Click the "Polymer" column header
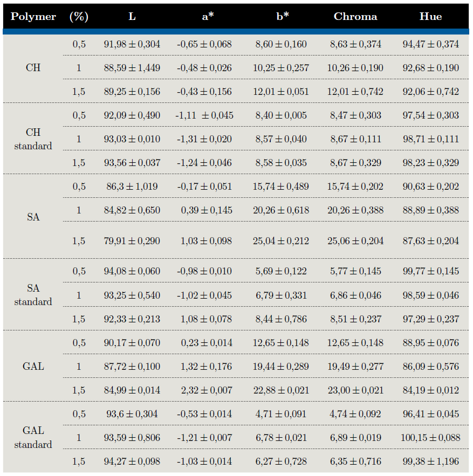Screen dimensions: 473x476 click(33, 17)
